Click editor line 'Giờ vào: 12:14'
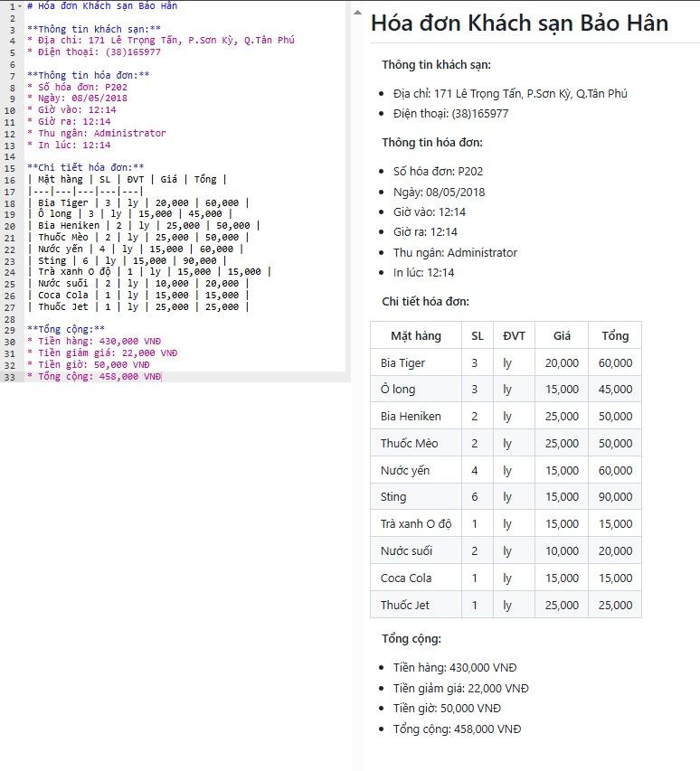Viewport: 700px width, 771px height. click(71, 109)
